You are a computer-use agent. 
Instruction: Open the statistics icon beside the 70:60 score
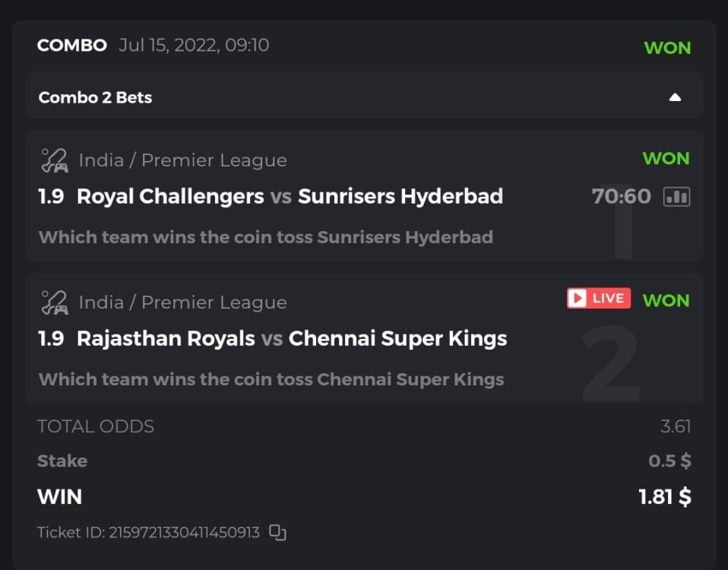pos(676,197)
